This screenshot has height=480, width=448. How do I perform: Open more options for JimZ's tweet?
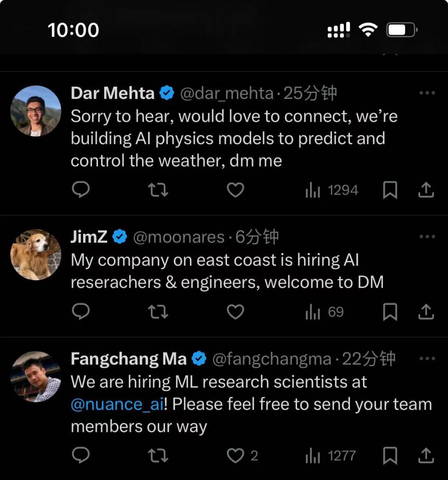(427, 236)
